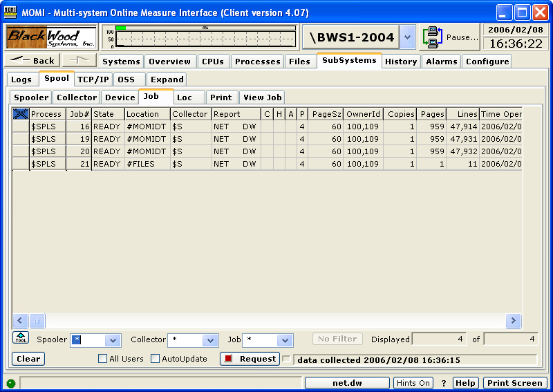The height and width of the screenshot is (392, 553).
Task: Select the Expand sub-tab
Action: [167, 80]
